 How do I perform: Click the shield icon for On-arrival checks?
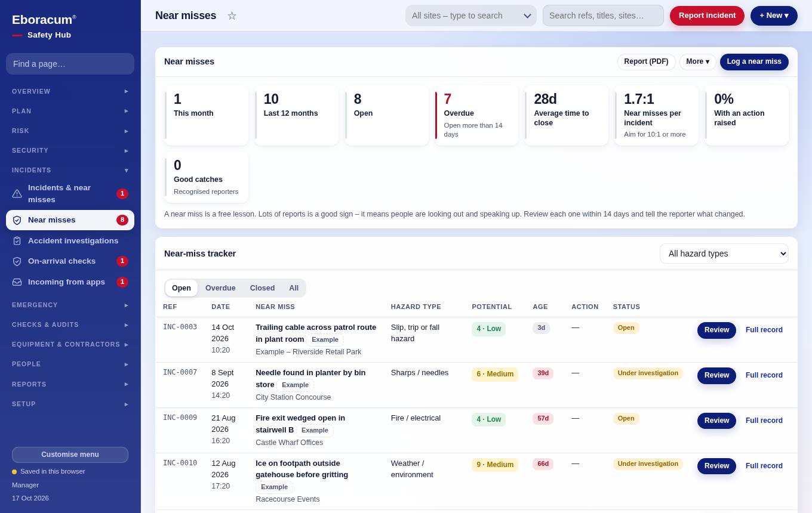(x=17, y=261)
